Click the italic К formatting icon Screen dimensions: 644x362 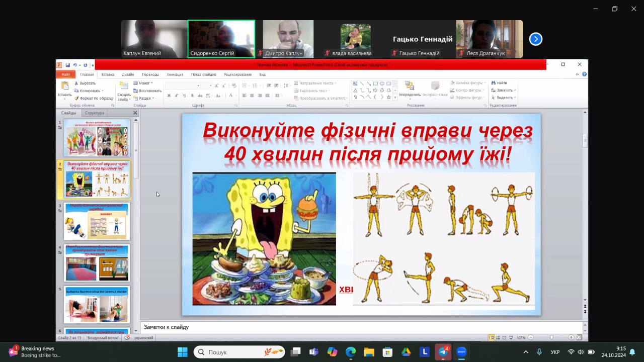pos(177,95)
